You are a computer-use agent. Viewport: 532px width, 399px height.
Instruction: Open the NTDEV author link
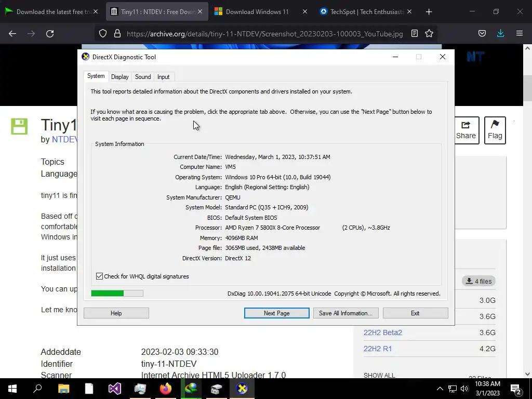point(64,139)
